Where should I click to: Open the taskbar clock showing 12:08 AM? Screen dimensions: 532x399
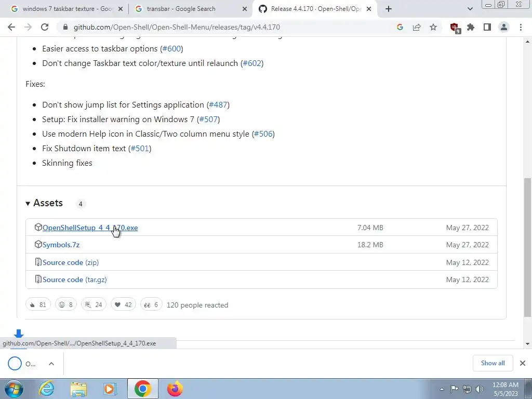[506, 389]
